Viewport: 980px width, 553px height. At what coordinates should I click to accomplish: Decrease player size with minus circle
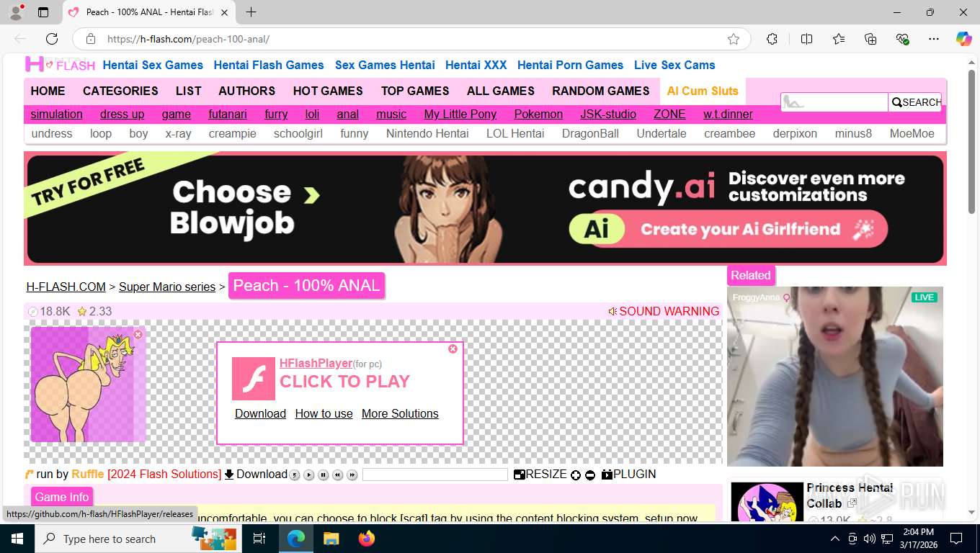(x=590, y=475)
